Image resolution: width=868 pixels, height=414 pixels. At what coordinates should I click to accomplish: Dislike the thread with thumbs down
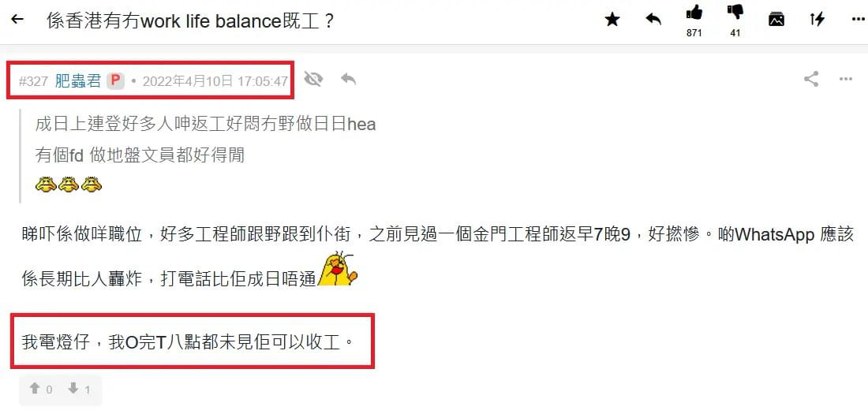pos(735,13)
